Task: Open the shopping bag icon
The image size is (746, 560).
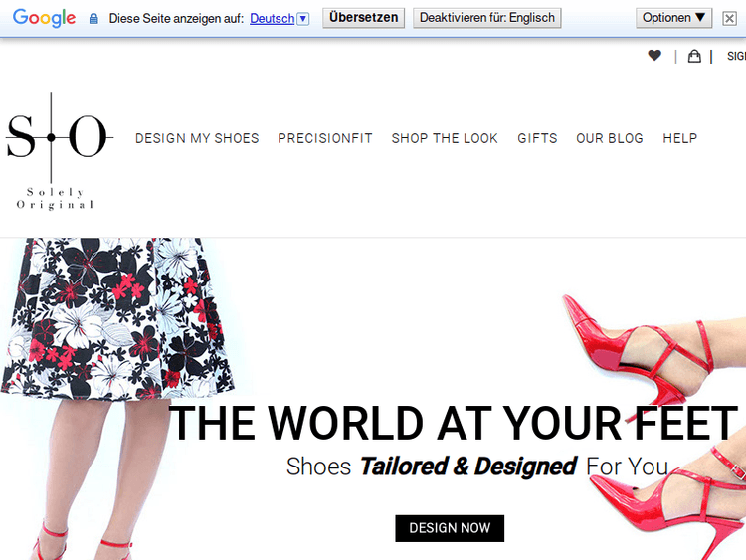Action: (x=694, y=56)
